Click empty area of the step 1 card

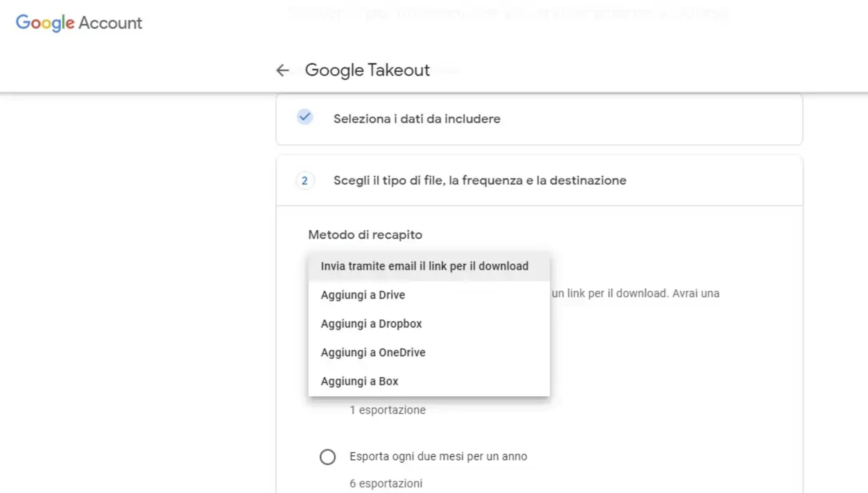[x=659, y=119]
